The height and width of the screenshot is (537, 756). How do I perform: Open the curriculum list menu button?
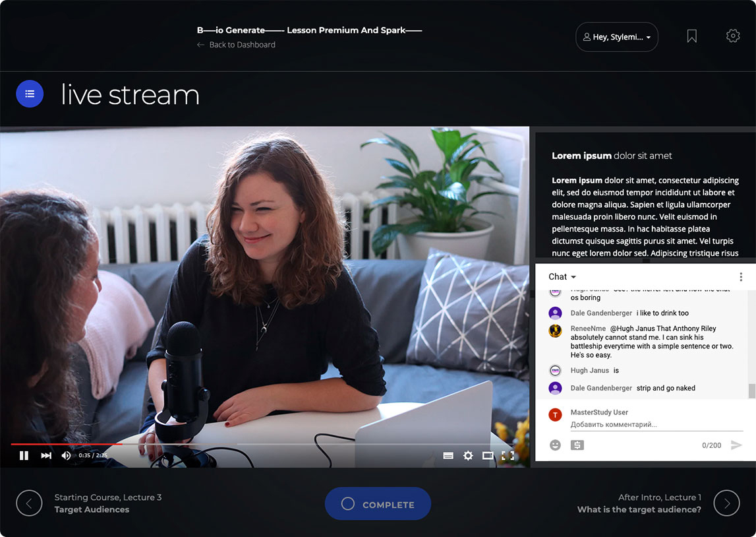30,94
